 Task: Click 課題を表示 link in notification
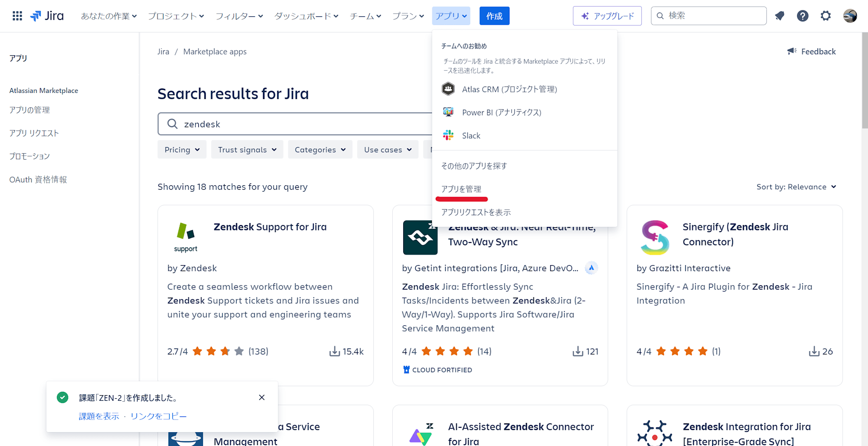click(x=99, y=416)
